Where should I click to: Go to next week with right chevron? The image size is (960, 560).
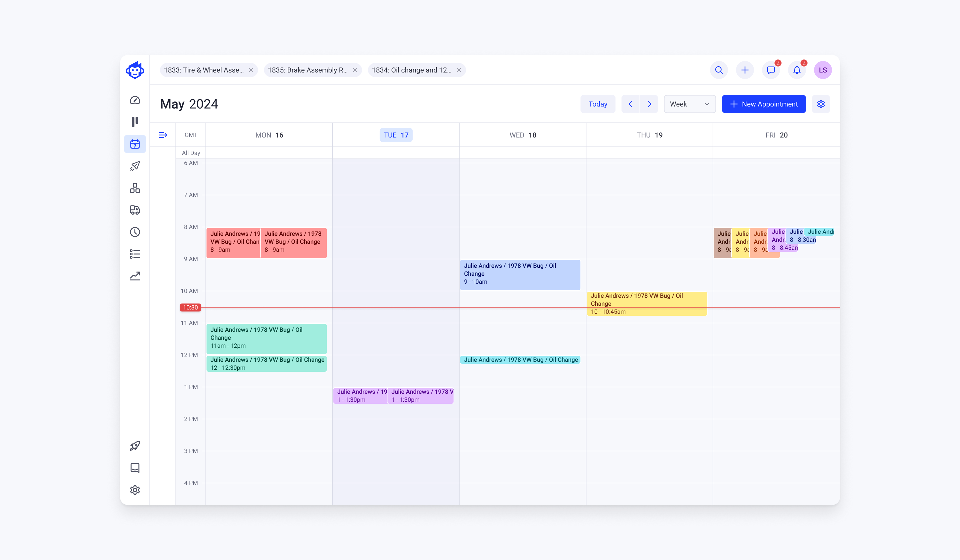point(649,104)
